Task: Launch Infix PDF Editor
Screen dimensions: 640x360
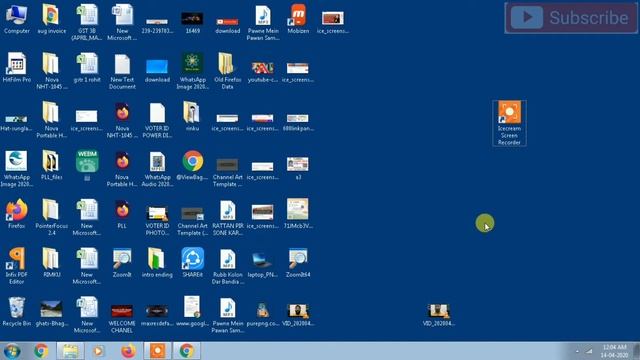Action: point(16,266)
